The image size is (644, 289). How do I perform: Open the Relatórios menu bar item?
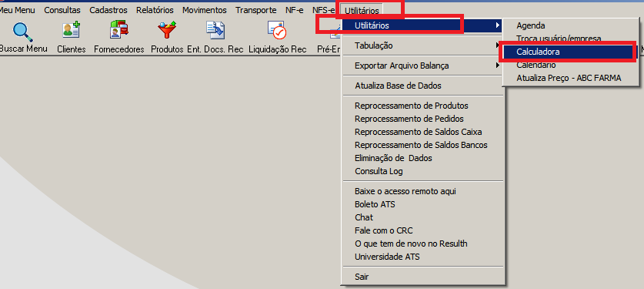(x=155, y=10)
